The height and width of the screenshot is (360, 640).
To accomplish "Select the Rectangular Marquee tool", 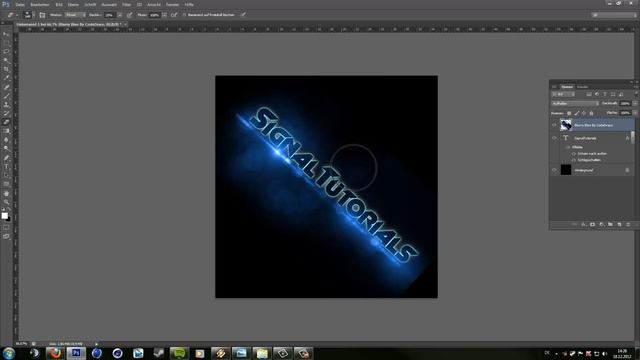I will [x=6, y=43].
